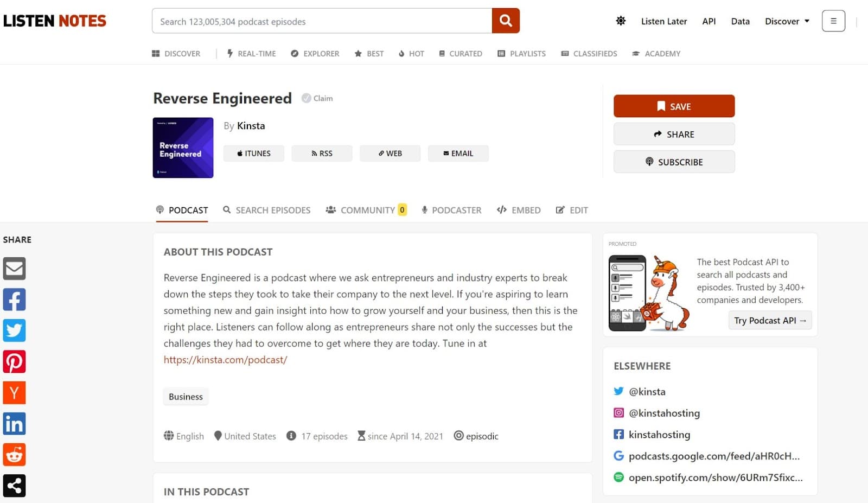This screenshot has width=868, height=503.
Task: Select the LinkedIn share icon
Action: click(14, 423)
